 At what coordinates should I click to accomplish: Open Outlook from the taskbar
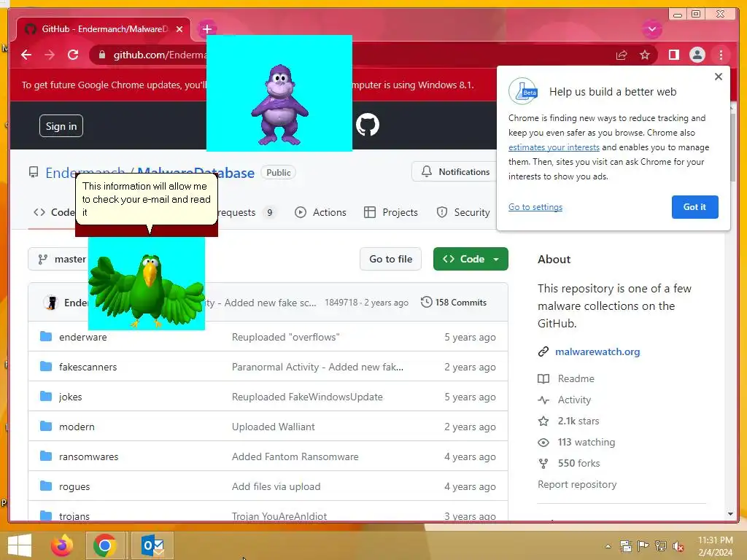(152, 545)
